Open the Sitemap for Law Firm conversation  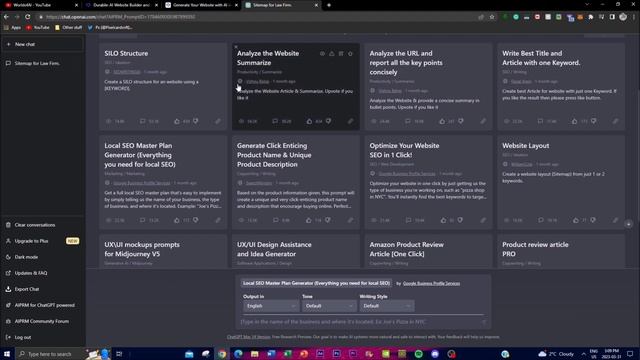pyautogui.click(x=42, y=63)
